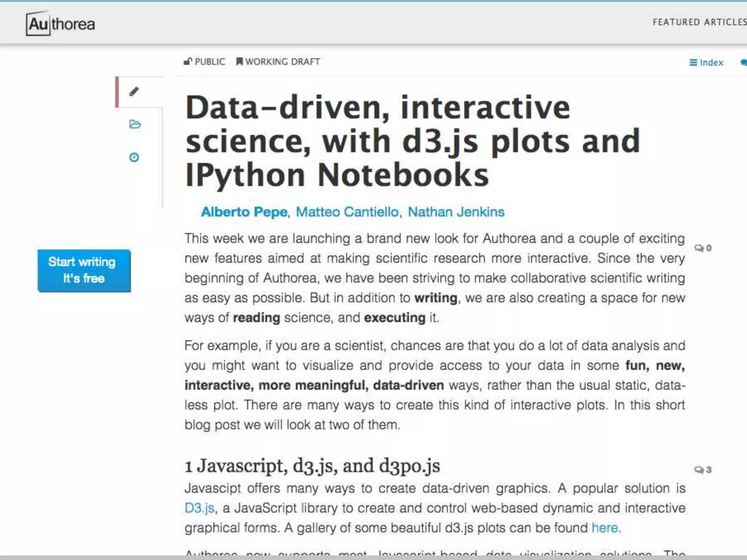Click section heading Javascript, d3.js, and d3po.js
747x560 pixels.
[x=312, y=466]
